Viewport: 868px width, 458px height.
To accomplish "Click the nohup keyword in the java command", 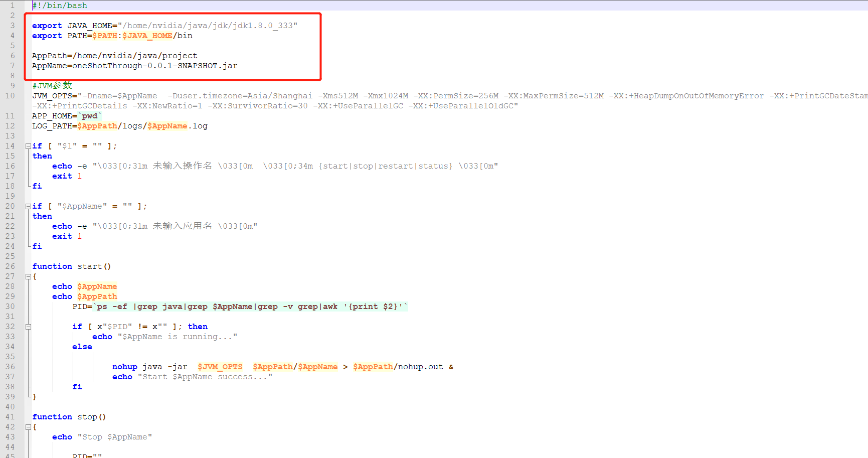I will (x=124, y=367).
